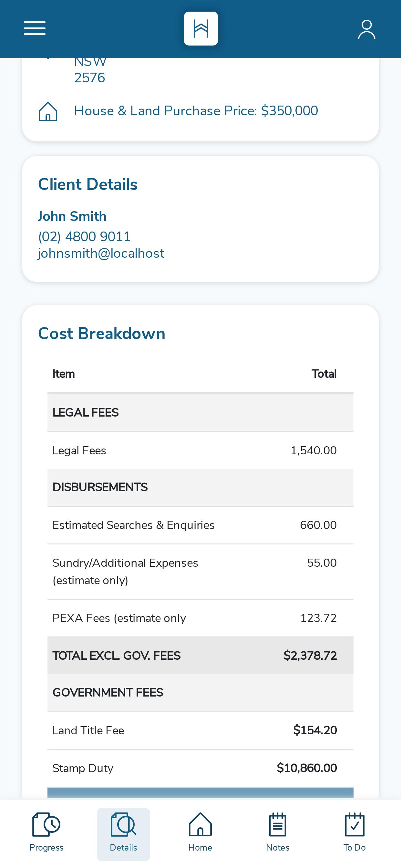Select the John Smith client name
The height and width of the screenshot is (868, 401).
72,216
